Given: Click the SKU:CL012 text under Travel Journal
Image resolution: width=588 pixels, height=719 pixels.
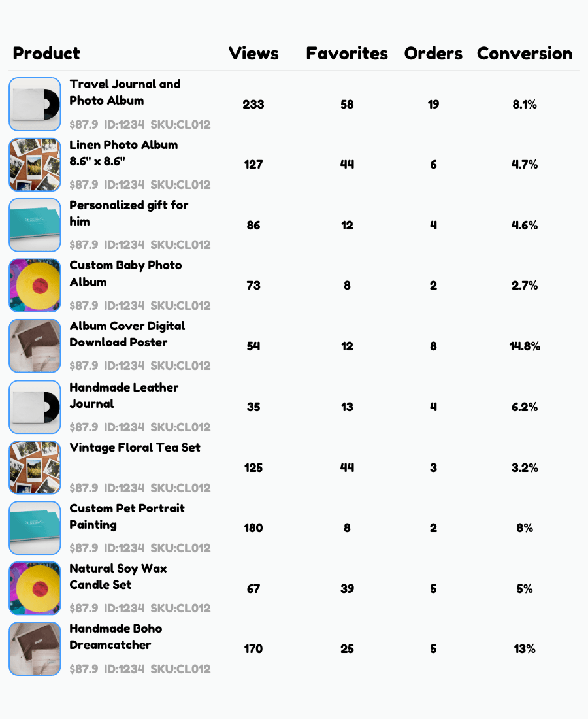Looking at the screenshot, I should tap(181, 124).
